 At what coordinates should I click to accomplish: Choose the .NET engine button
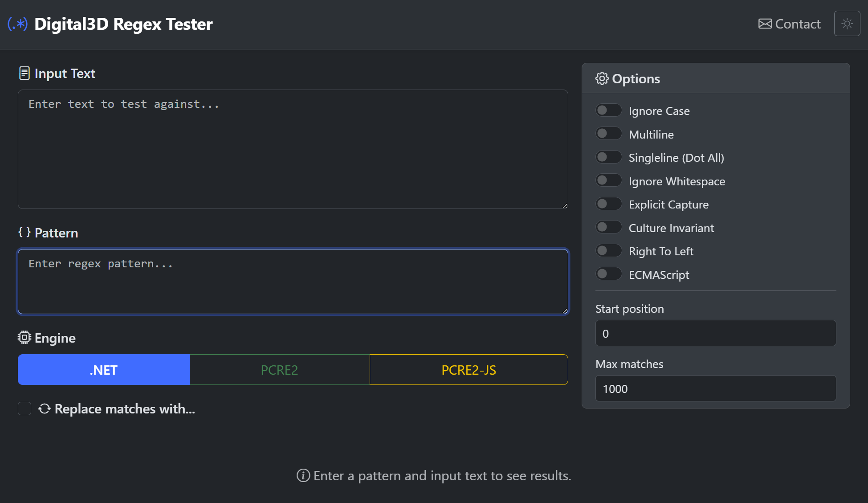(104, 370)
